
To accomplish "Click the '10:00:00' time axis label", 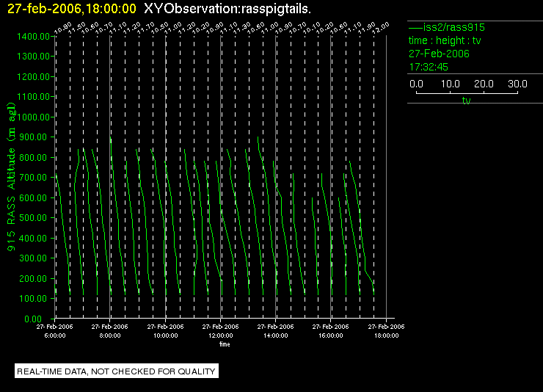I will point(166,335).
